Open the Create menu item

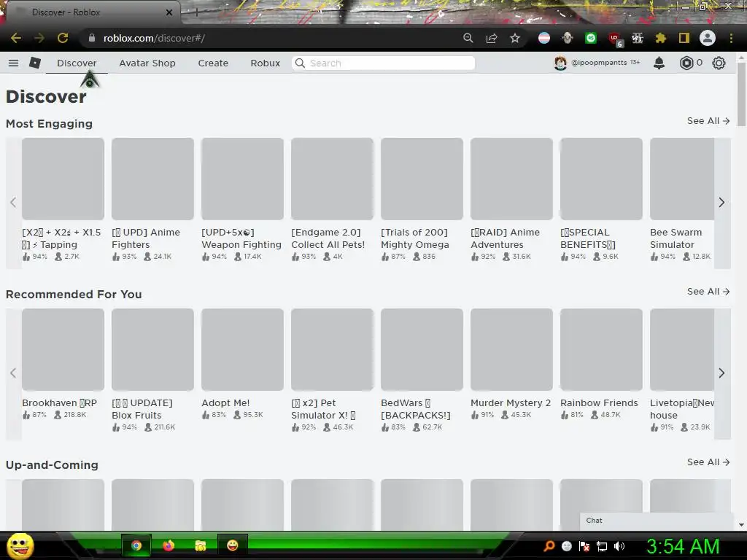pos(213,63)
